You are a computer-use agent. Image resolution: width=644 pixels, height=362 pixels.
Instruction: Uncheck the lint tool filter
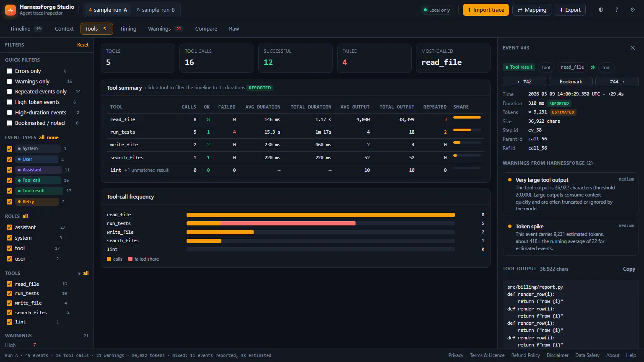pos(9,322)
